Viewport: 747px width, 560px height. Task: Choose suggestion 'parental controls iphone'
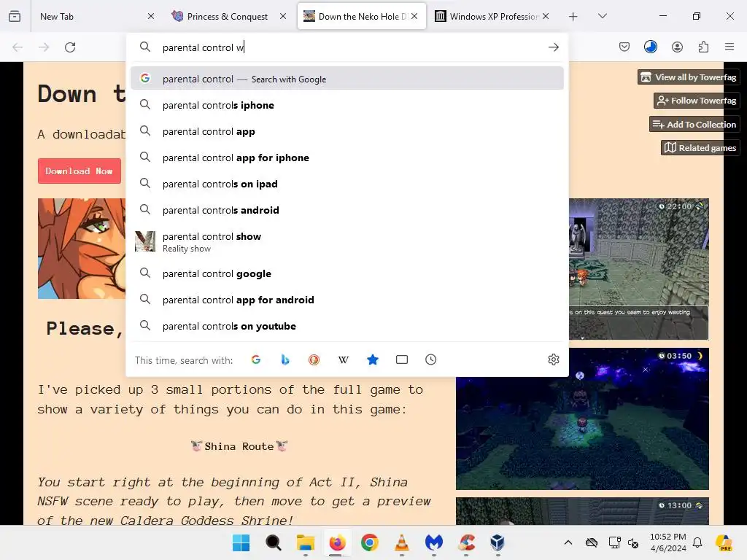tap(347, 105)
